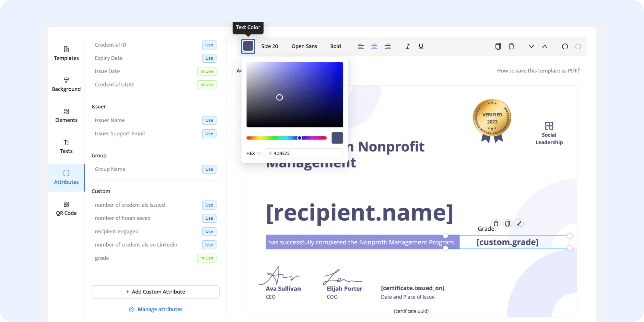Viewport: 644px width, 322px height.
Task: Align text left
Action: click(361, 46)
